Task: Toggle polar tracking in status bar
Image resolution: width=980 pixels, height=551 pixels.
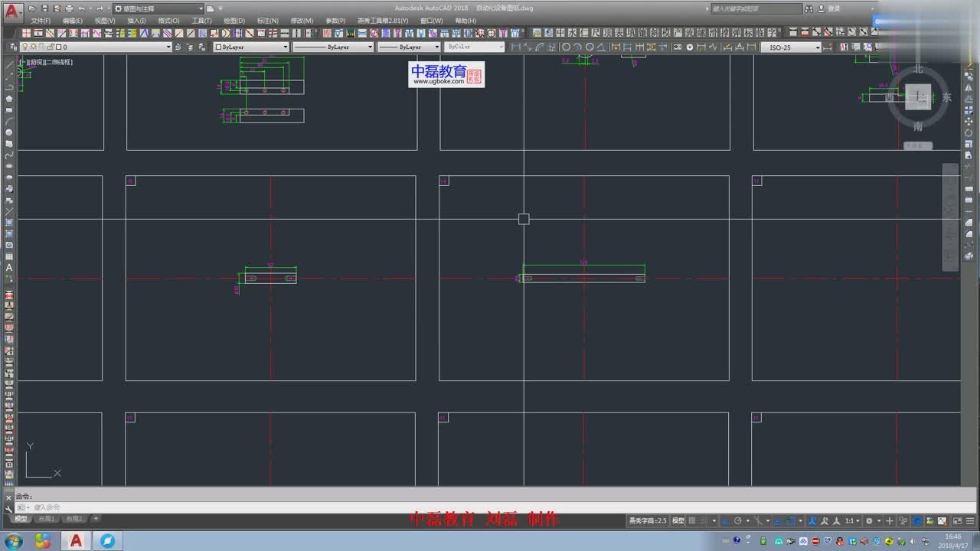Action: pyautogui.click(x=738, y=520)
